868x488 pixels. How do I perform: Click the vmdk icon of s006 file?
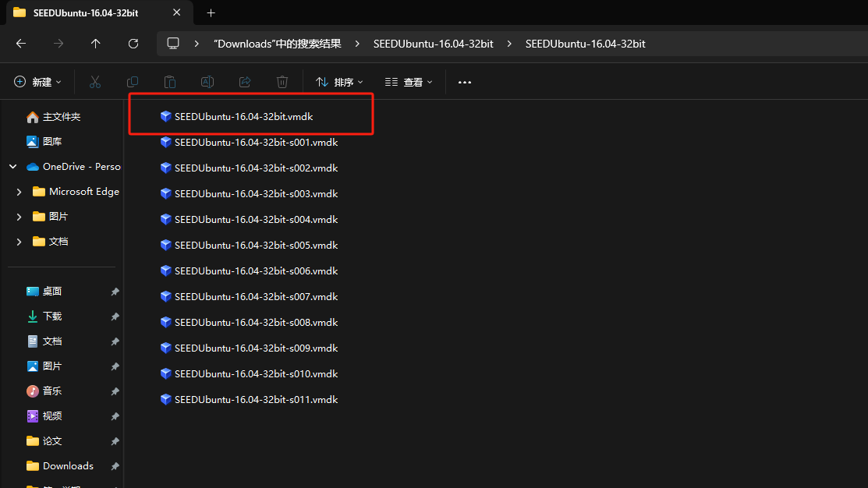(x=165, y=271)
